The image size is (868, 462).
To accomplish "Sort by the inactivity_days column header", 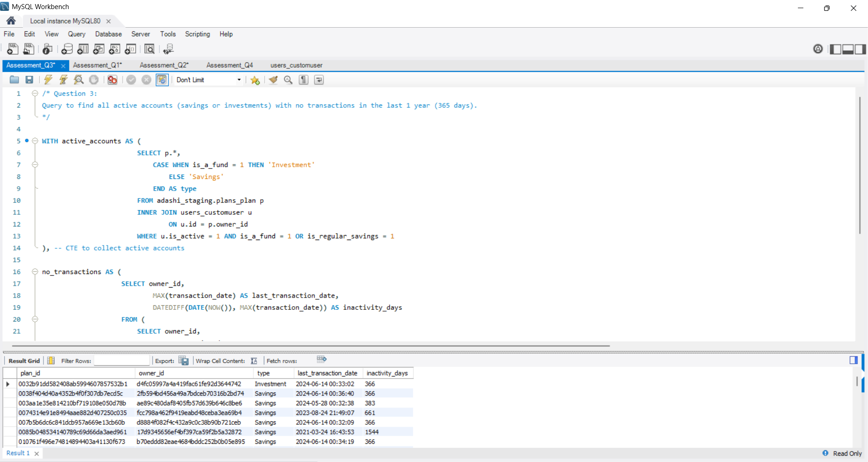I will pos(387,373).
